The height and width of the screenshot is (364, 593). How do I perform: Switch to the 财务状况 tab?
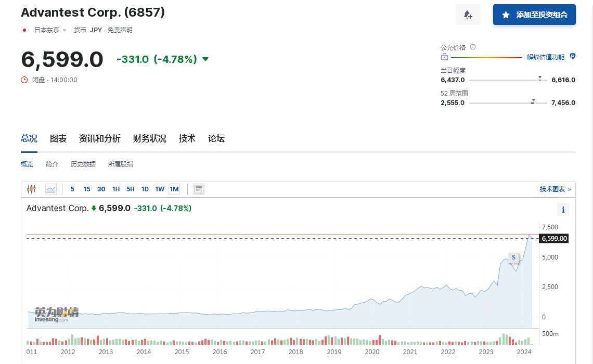(149, 138)
